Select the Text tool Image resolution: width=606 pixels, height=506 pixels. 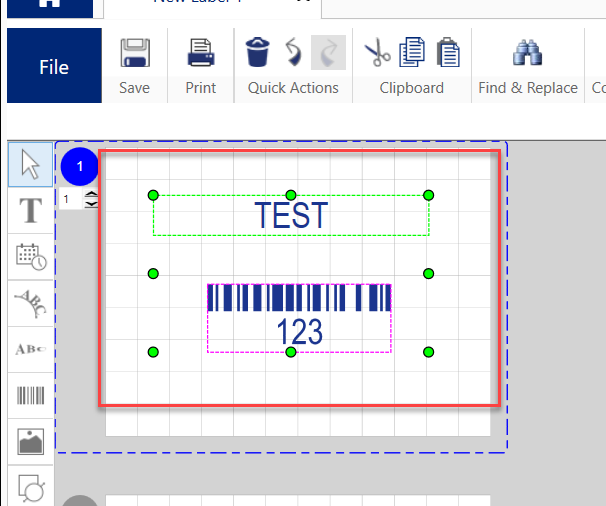[x=31, y=210]
